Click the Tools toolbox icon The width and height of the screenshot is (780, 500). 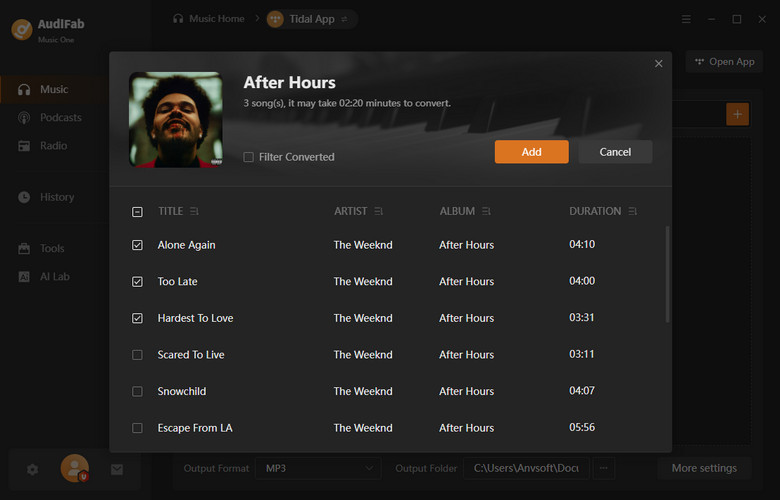(x=24, y=248)
